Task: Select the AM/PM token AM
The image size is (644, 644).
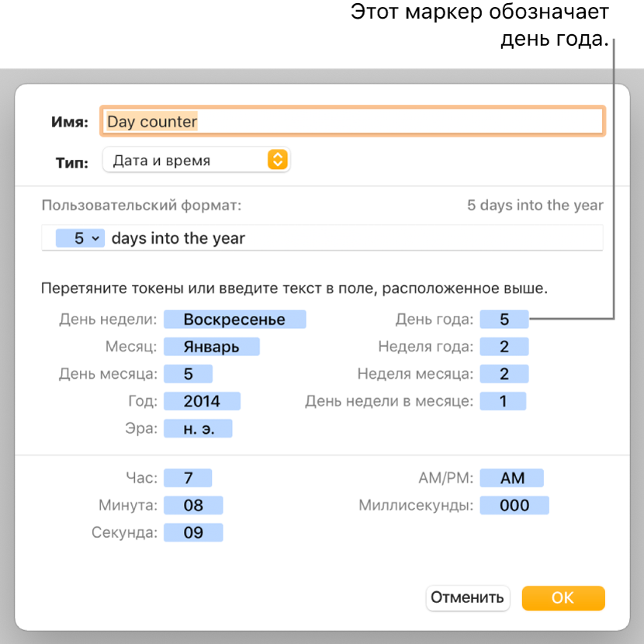Action: pos(512,478)
